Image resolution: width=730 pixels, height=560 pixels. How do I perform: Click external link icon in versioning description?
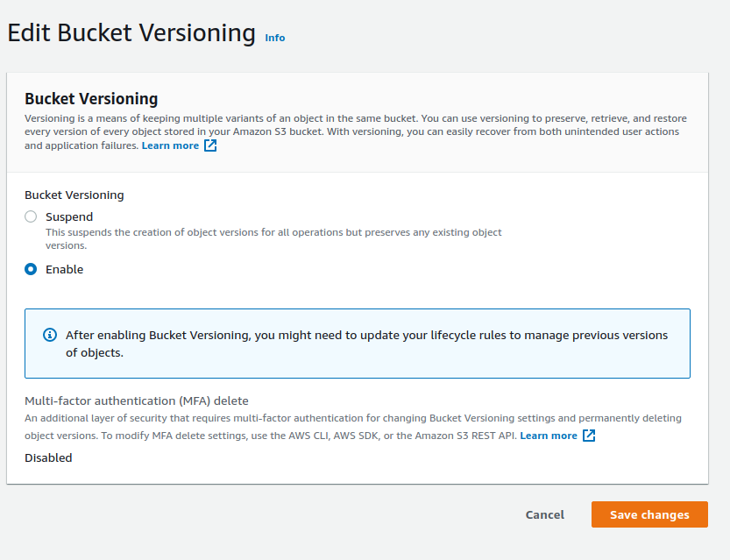coord(210,145)
